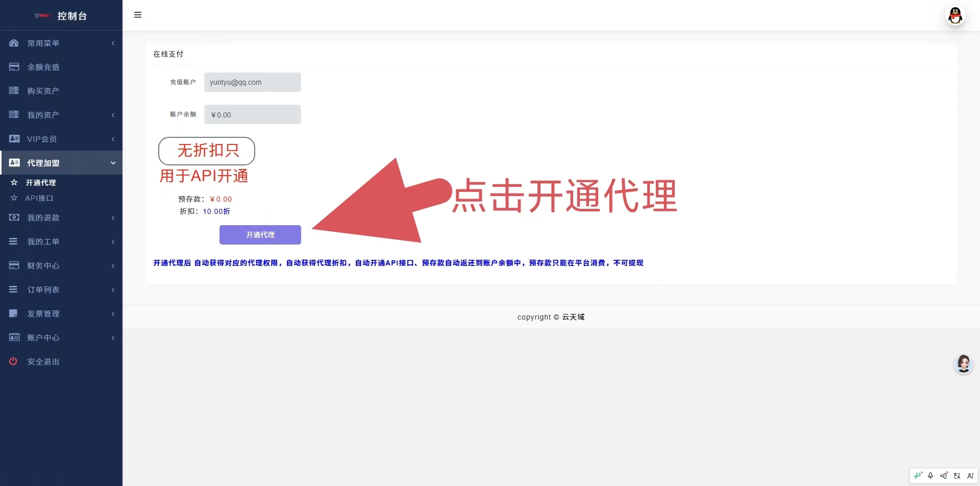Open the QQ penguin avatar menu
The image size is (980, 486).
click(x=955, y=15)
